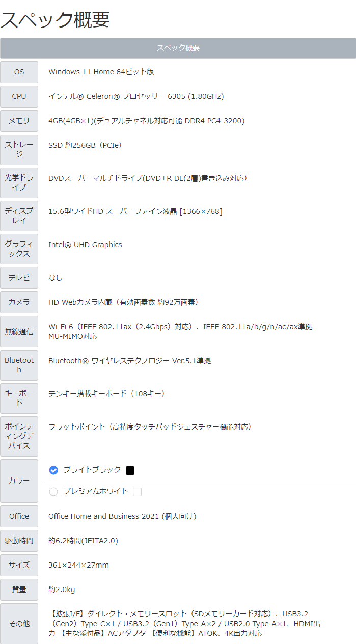Click the 光学ドライブ label cell

pyautogui.click(x=19, y=183)
